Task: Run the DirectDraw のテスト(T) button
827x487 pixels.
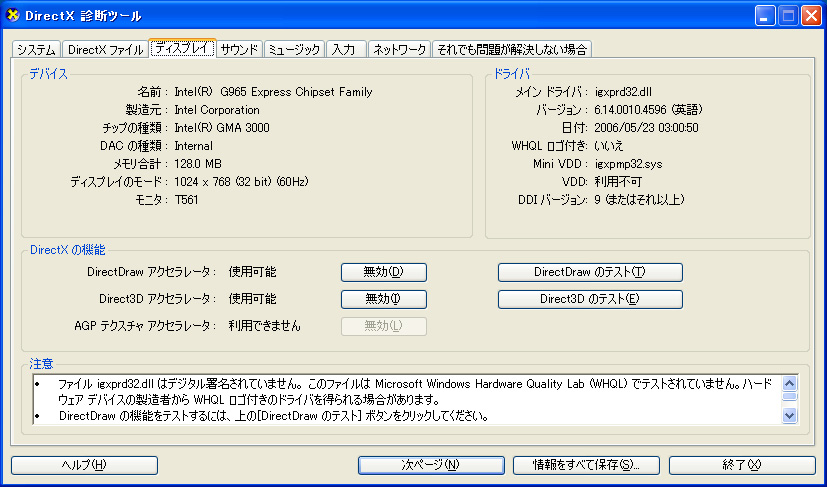Action: coord(590,272)
